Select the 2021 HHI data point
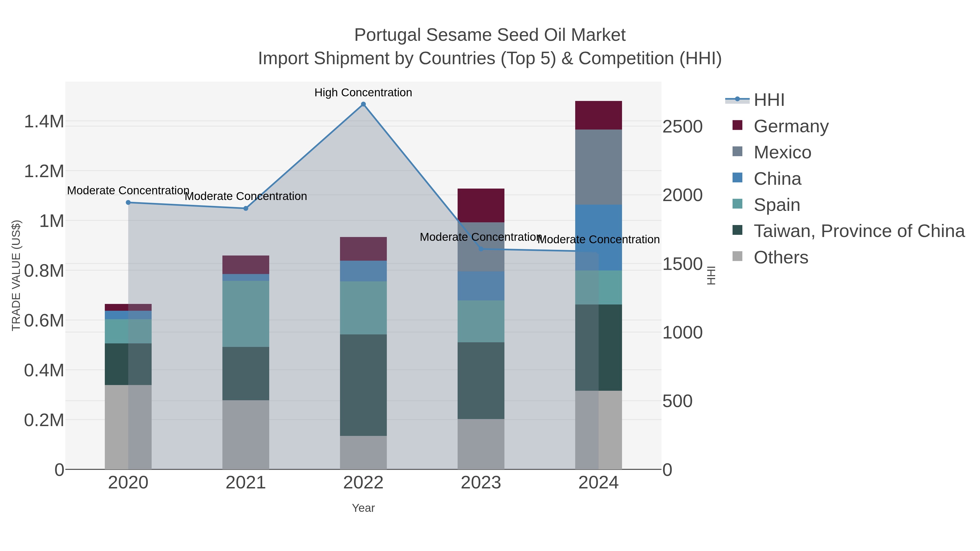Viewport: 980px width, 551px height. pyautogui.click(x=246, y=208)
